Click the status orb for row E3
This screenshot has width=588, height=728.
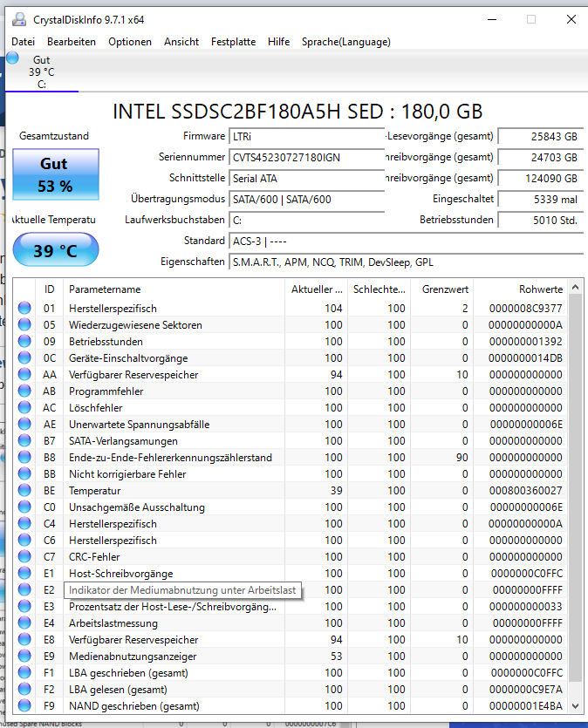[24, 606]
